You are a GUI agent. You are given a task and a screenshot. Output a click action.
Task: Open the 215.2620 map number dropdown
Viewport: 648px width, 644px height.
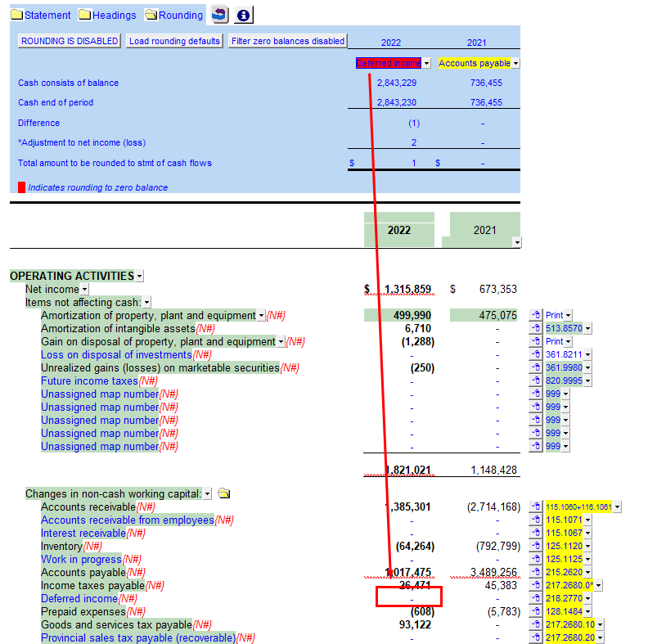coord(587,573)
